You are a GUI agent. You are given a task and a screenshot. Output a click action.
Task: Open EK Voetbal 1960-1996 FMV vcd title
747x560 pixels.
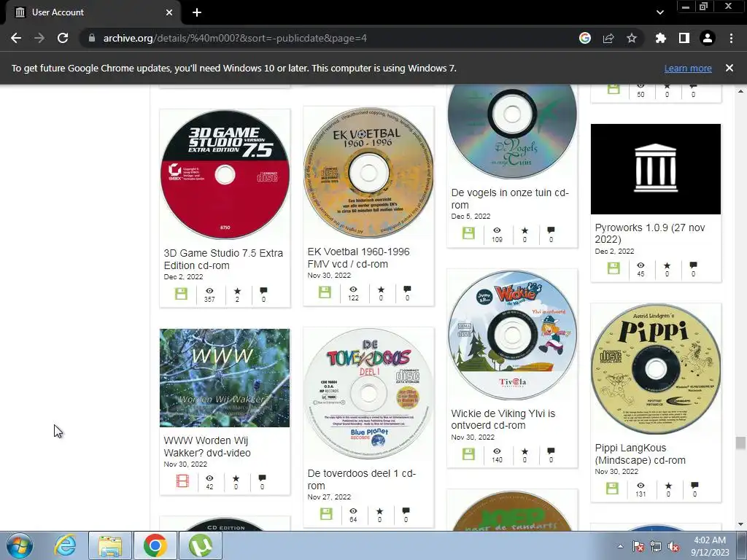pos(358,257)
